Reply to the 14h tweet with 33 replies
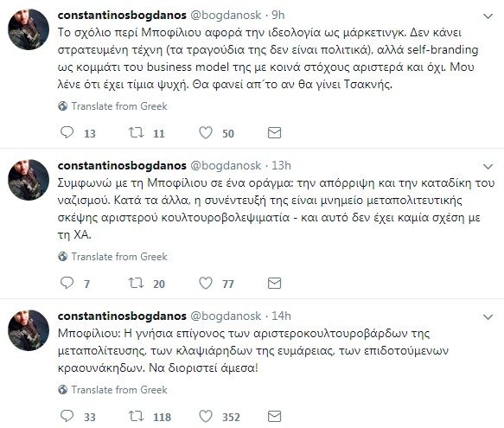 pyautogui.click(x=67, y=416)
